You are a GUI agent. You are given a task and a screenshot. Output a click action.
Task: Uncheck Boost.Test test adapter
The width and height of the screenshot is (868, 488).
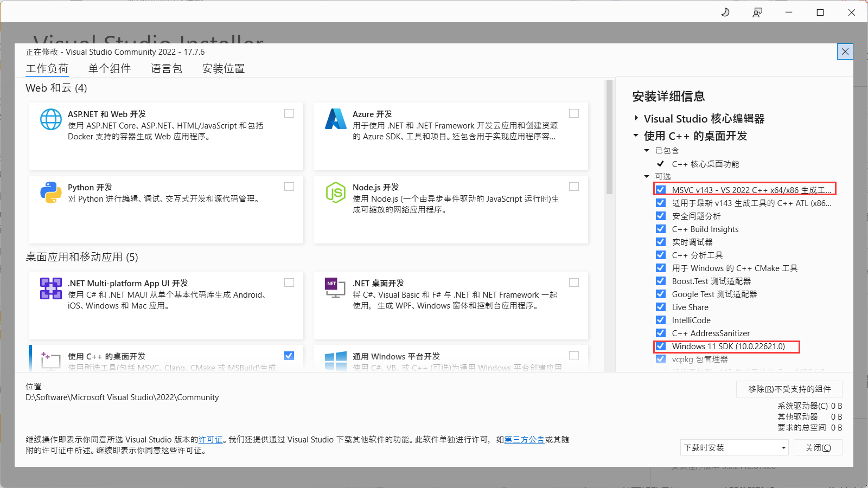tap(661, 281)
